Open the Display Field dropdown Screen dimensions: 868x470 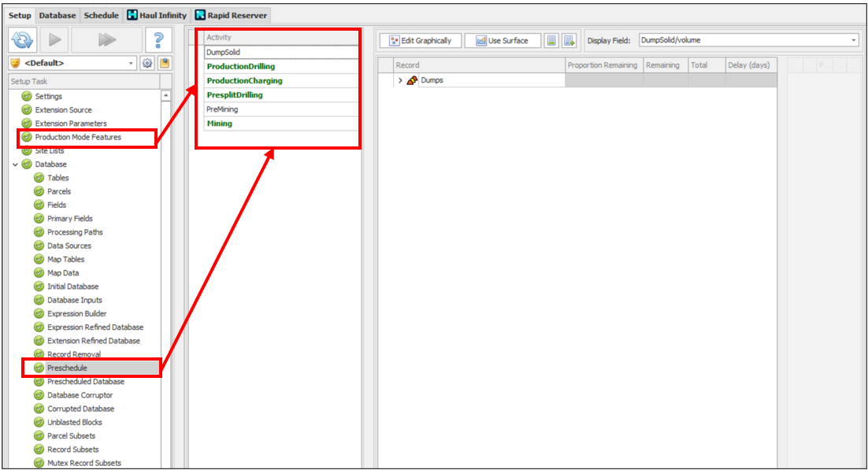854,41
